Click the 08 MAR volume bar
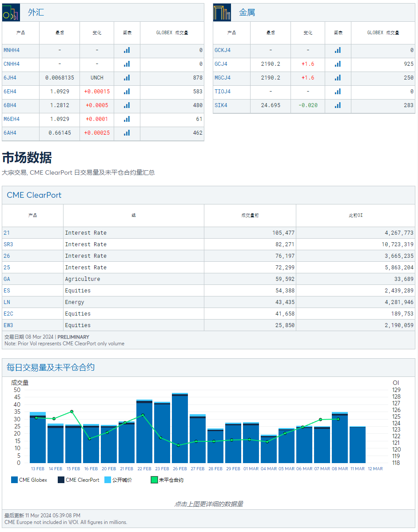418x532 pixels. click(340, 438)
